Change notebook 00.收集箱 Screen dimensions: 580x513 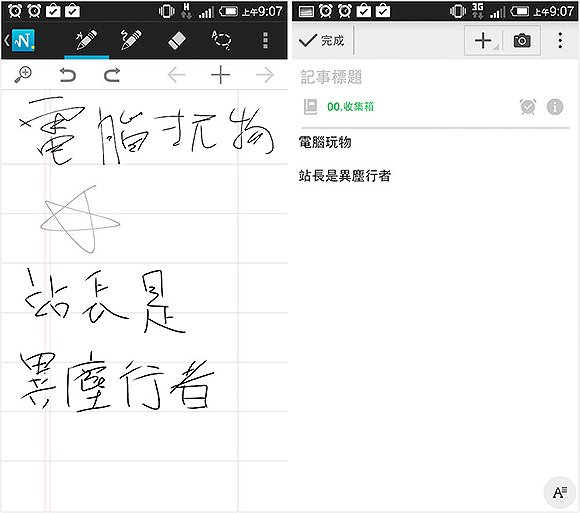[350, 107]
